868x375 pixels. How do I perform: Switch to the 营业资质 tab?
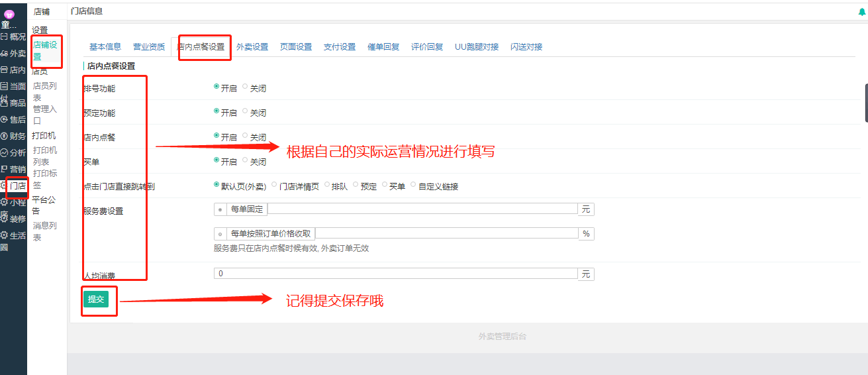tap(149, 46)
